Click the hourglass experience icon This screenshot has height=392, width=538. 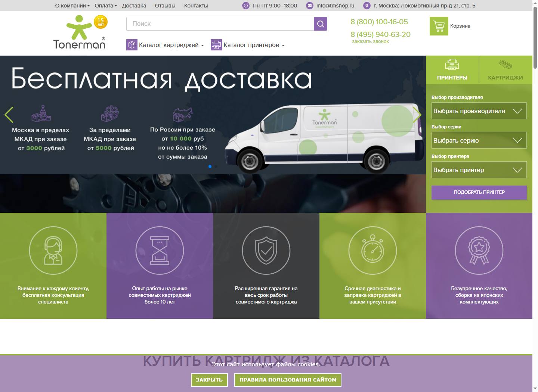160,251
